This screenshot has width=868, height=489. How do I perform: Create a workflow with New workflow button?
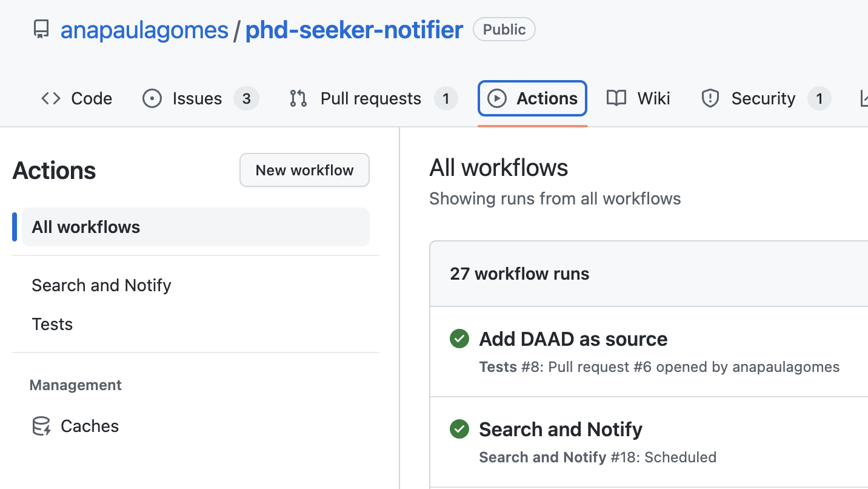click(x=304, y=170)
